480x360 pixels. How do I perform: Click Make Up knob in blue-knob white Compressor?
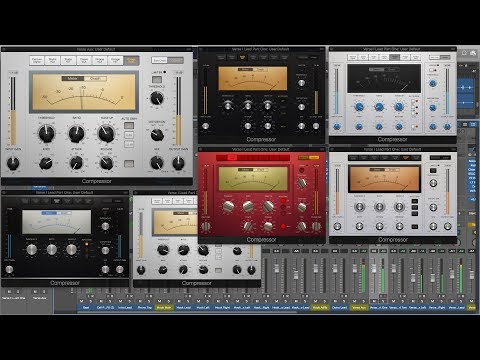[399, 107]
